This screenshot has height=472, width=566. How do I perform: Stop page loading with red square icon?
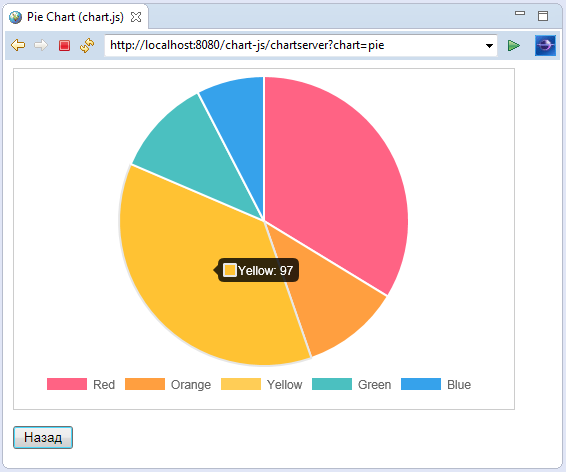tap(64, 45)
